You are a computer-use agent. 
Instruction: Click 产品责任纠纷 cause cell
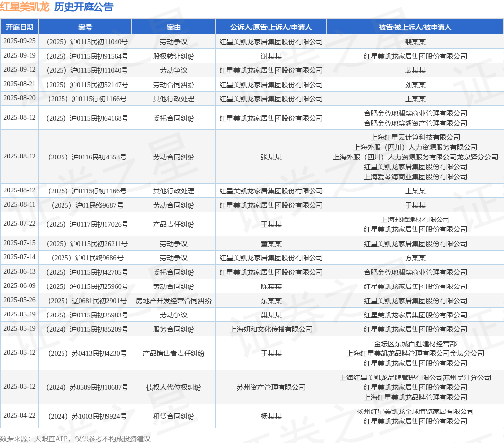(174, 225)
